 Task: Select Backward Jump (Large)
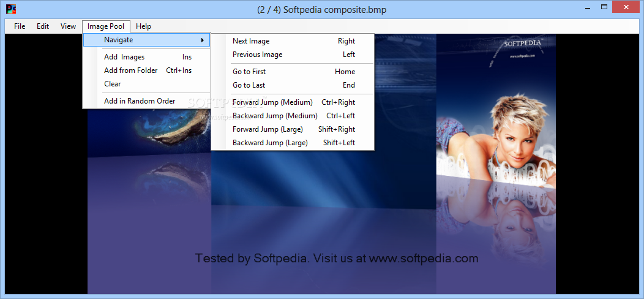(x=293, y=143)
